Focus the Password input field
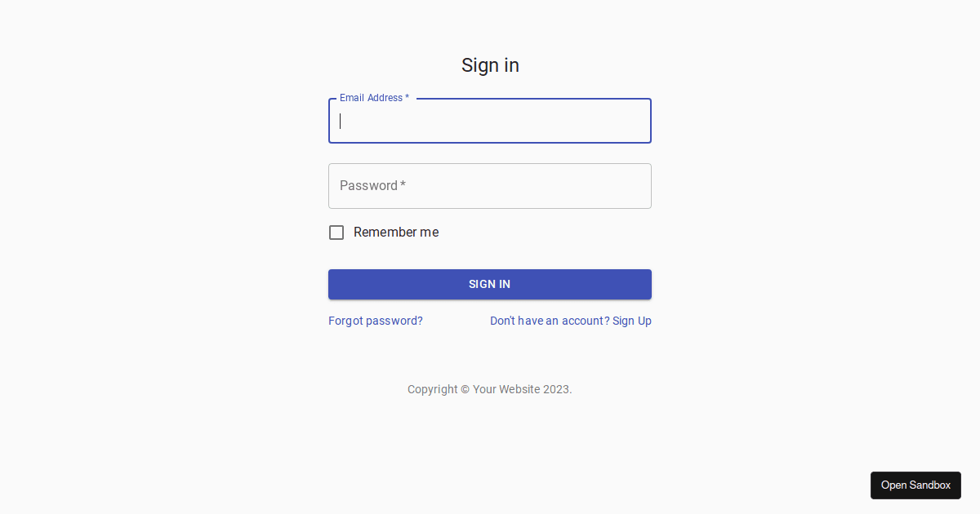 coord(490,186)
